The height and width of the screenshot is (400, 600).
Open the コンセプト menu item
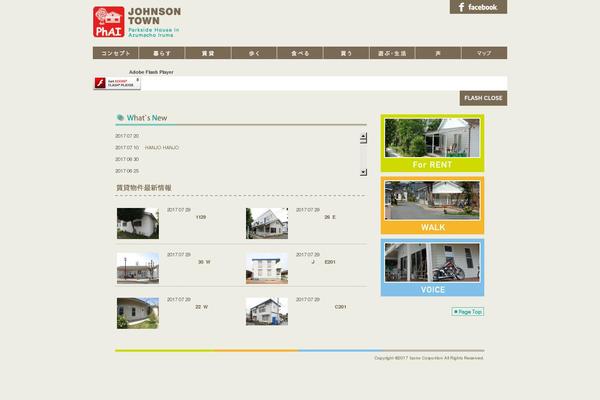(116, 53)
